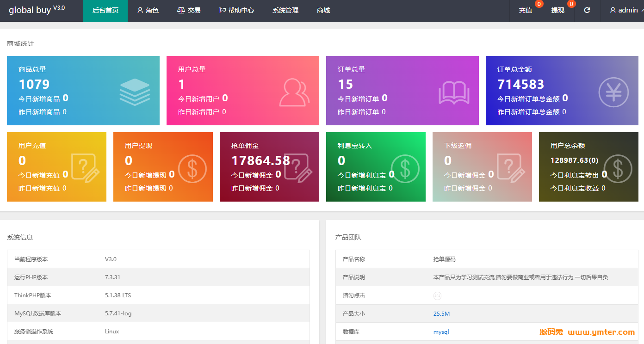
Task: Click the refresh icon in header
Action: click(x=587, y=10)
